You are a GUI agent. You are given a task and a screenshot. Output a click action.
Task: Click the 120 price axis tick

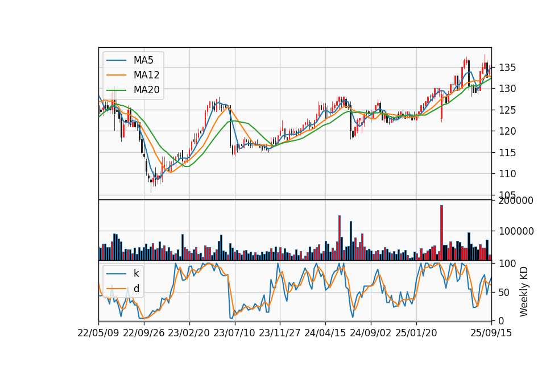pos(507,131)
